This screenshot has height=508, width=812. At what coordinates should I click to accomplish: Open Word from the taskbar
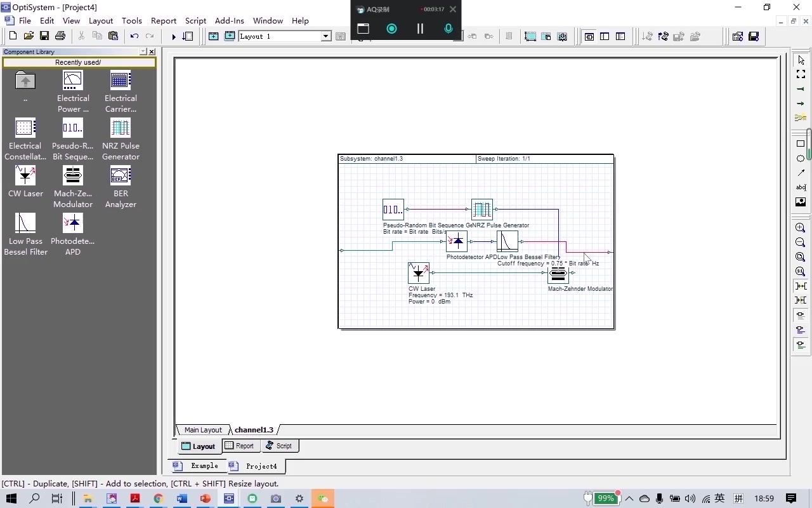click(182, 498)
